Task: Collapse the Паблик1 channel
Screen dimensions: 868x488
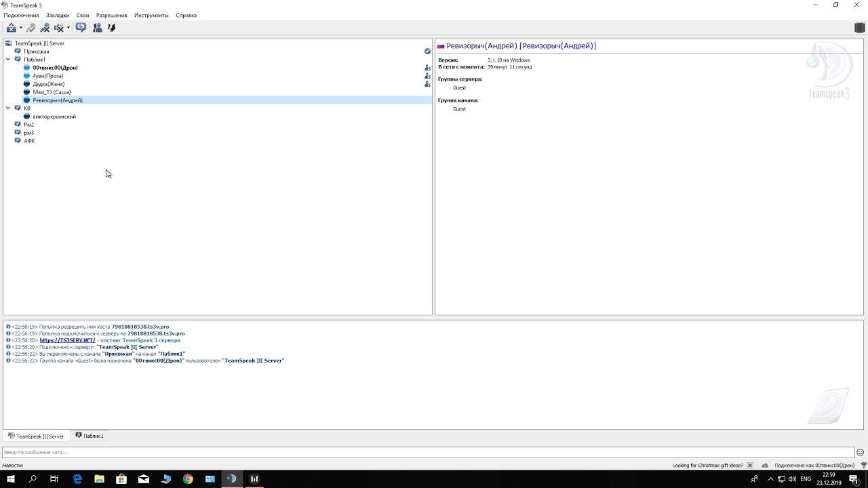Action: (x=8, y=60)
